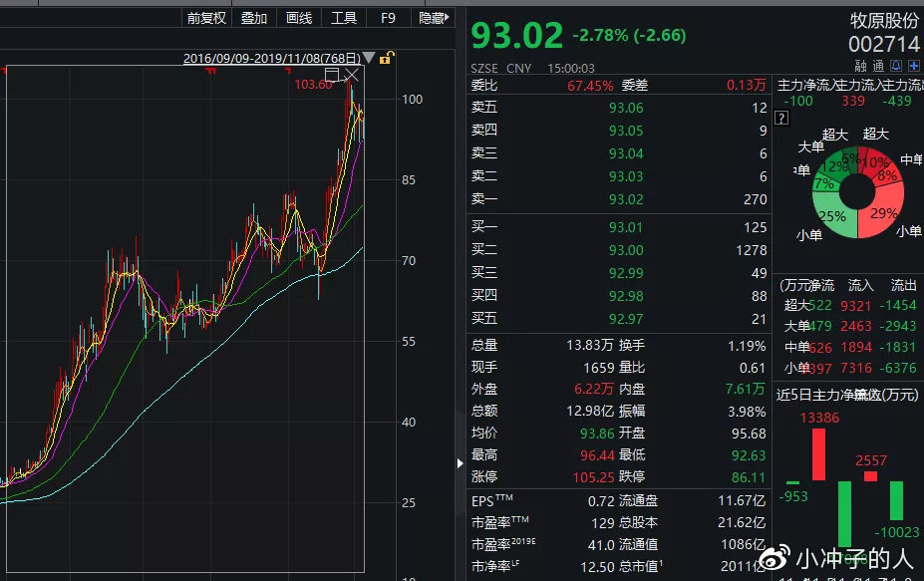The width and height of the screenshot is (924, 581).
Task: Click the 卖三 price 93.04
Action: point(626,153)
